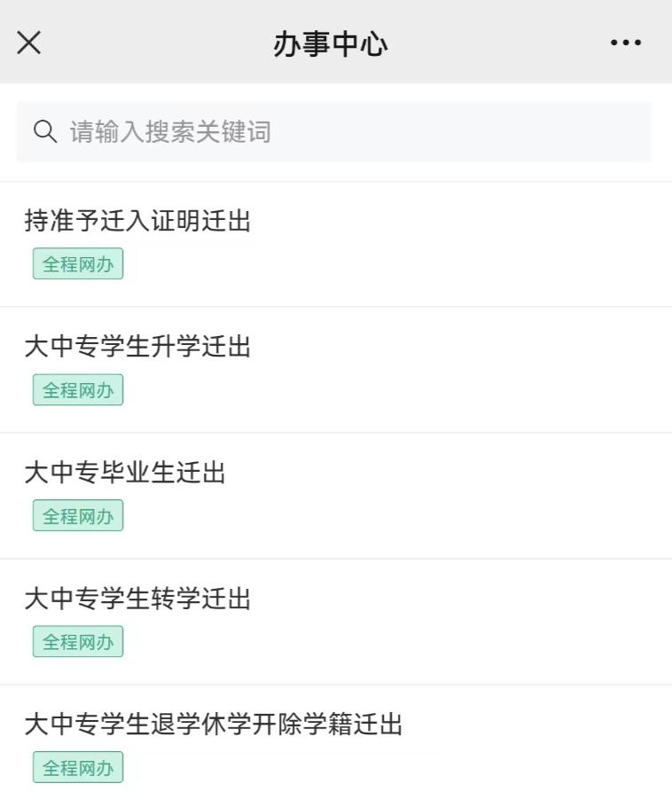Tap the ellipsis icon in the top-right corner
Screen dimensions: 672x807
click(627, 42)
